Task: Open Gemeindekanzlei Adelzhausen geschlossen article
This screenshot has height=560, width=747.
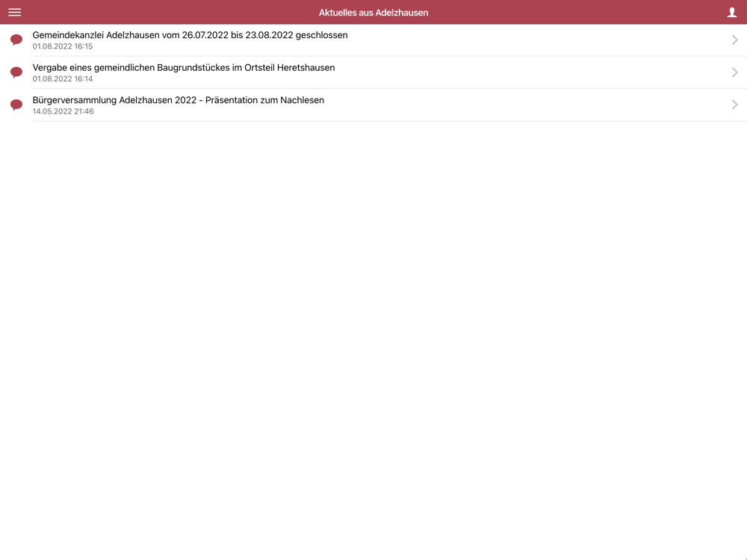Action: [x=373, y=40]
